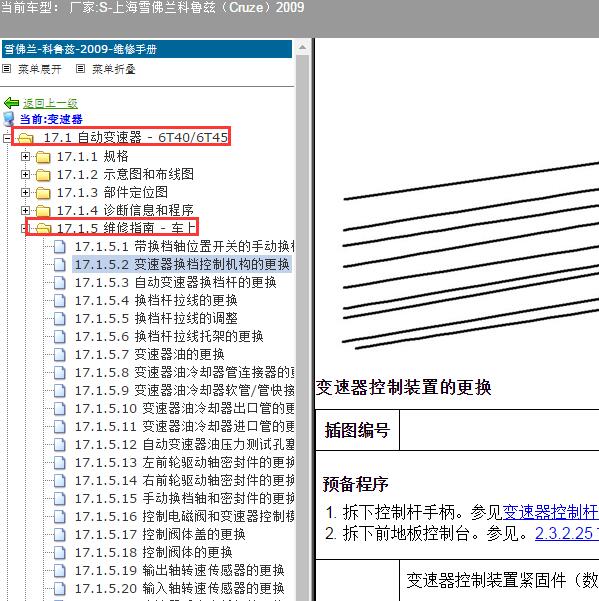Open 17.1.5.3 自动变速器换档杆的更换

click(x=176, y=282)
